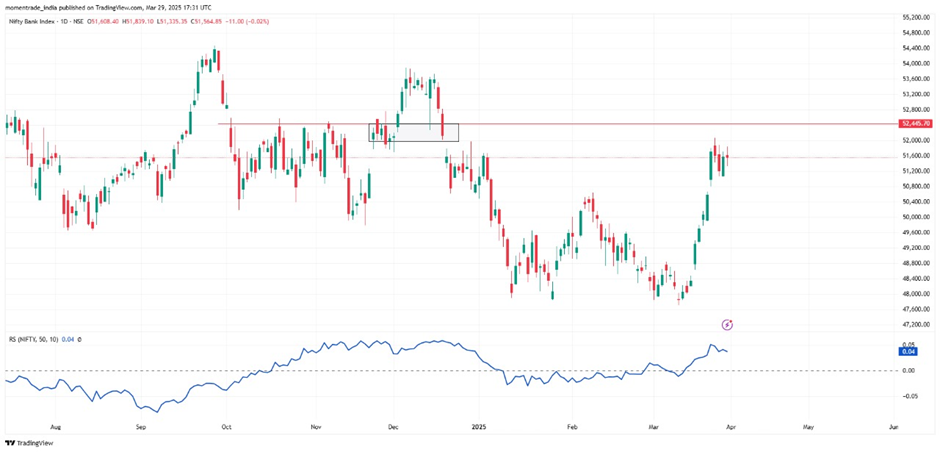Click the Aug time axis label
The height and width of the screenshot is (452, 940).
coord(54,427)
